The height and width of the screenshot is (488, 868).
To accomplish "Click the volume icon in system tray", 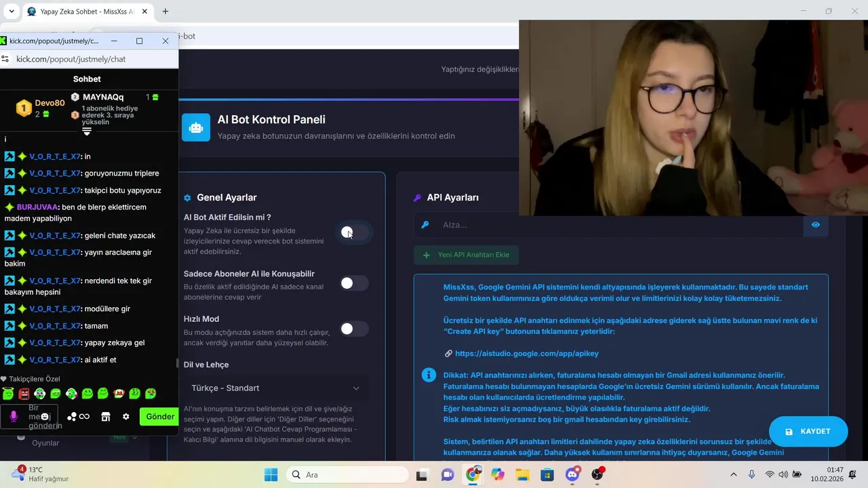I will coord(783,474).
